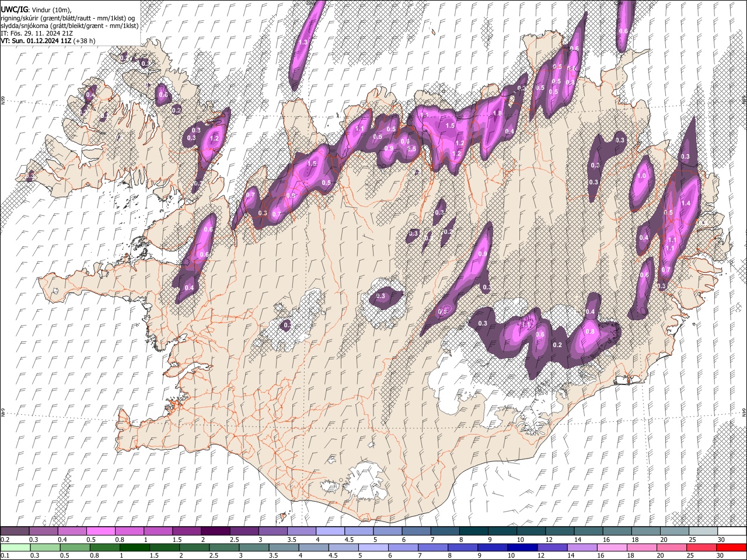Pick bright red lower swatch after 30
Viewport: 747px width, 560px height.
pyautogui.click(x=732, y=547)
